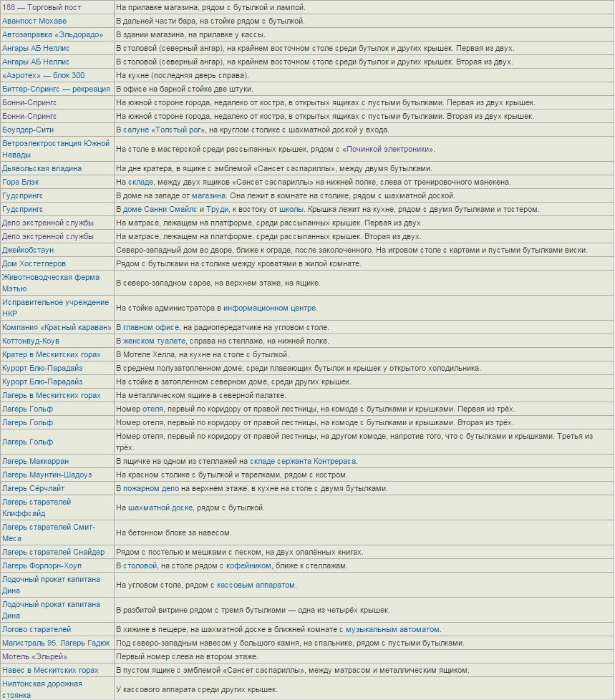This screenshot has height=700, width=615.
Task: Open the «Гора Блэк» link
Action: click(x=21, y=182)
